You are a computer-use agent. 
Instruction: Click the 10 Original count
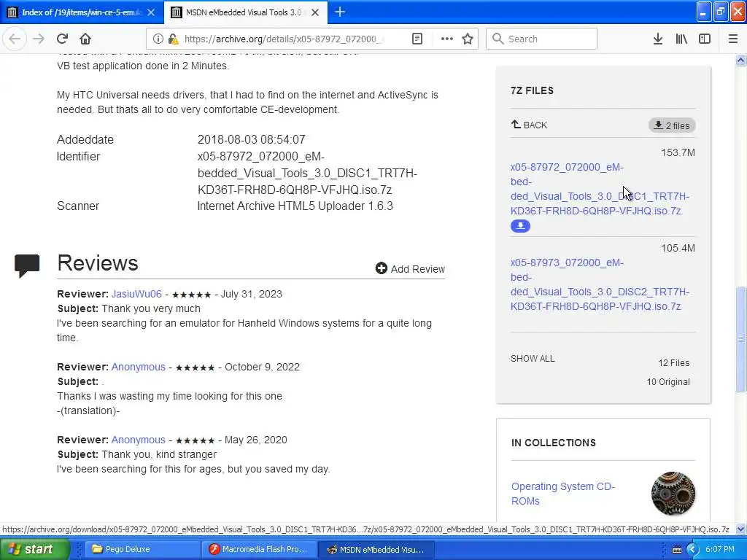tap(668, 382)
